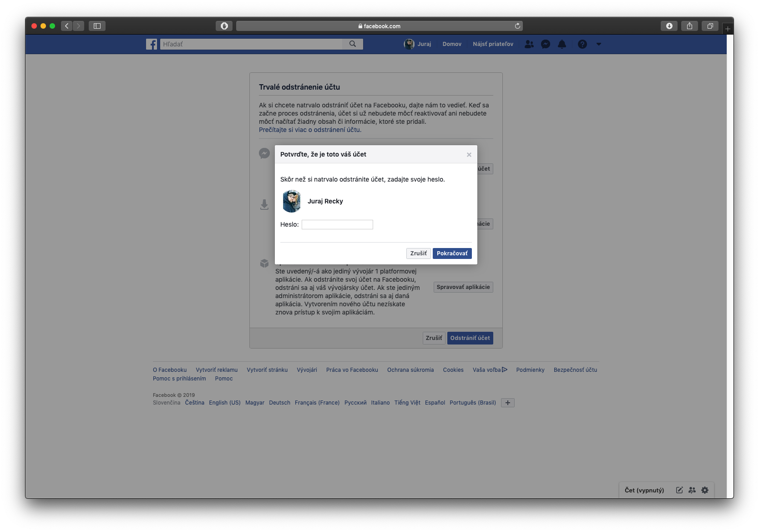The width and height of the screenshot is (759, 532).
Task: Open Domov in the navbar
Action: click(452, 44)
